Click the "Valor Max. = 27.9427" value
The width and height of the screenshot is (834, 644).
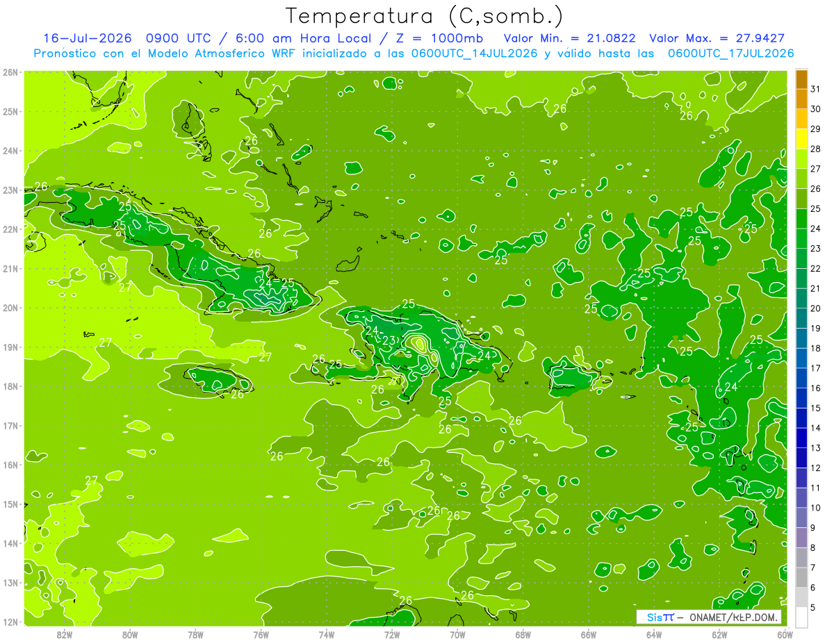(717, 38)
